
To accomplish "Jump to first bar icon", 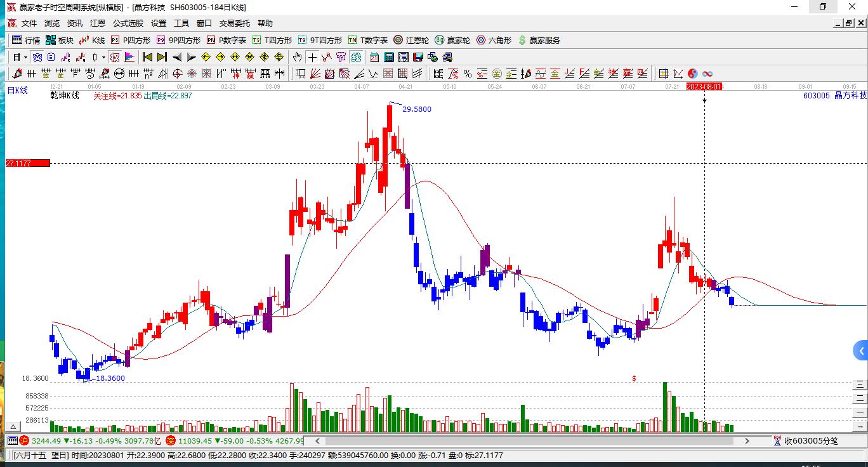I will pos(147,57).
